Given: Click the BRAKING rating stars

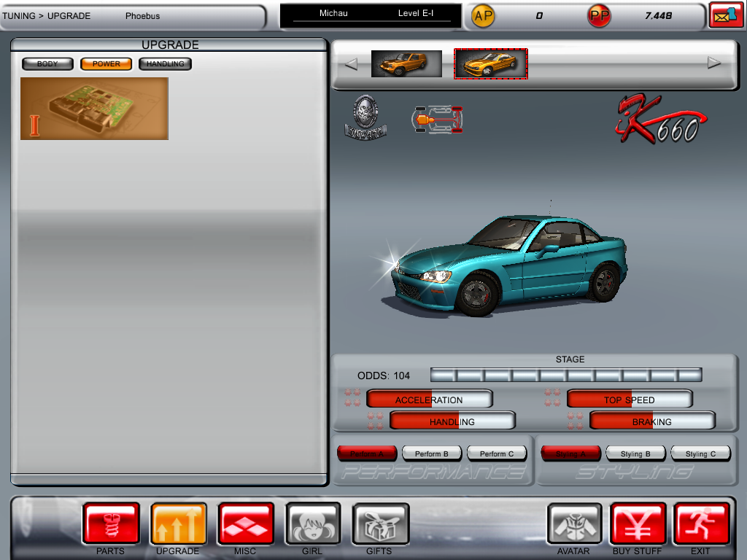Looking at the screenshot, I should coord(576,421).
